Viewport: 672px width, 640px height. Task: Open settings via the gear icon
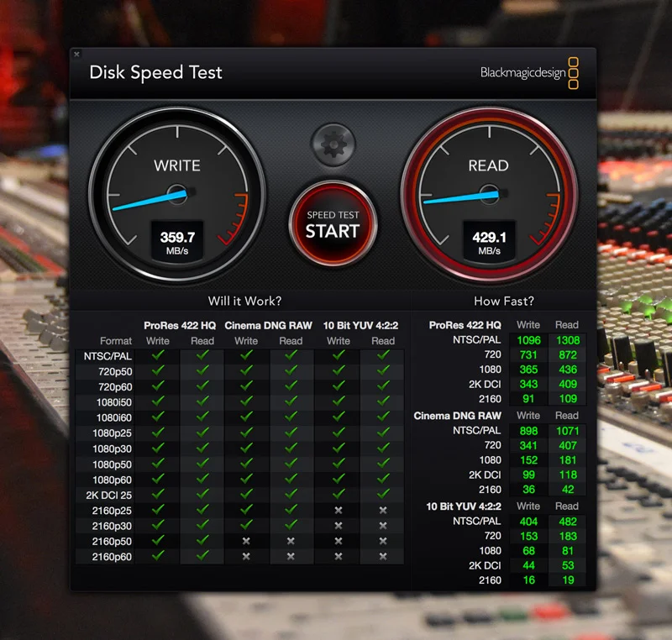point(333,144)
